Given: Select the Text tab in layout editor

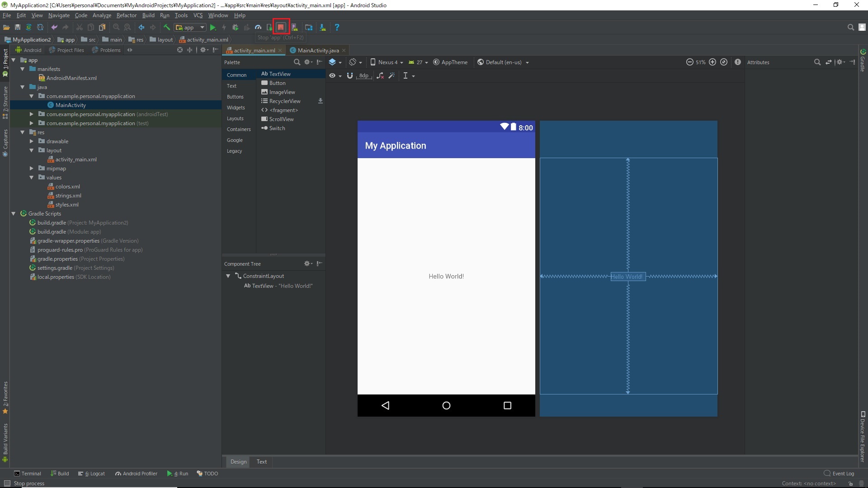Looking at the screenshot, I should (261, 461).
